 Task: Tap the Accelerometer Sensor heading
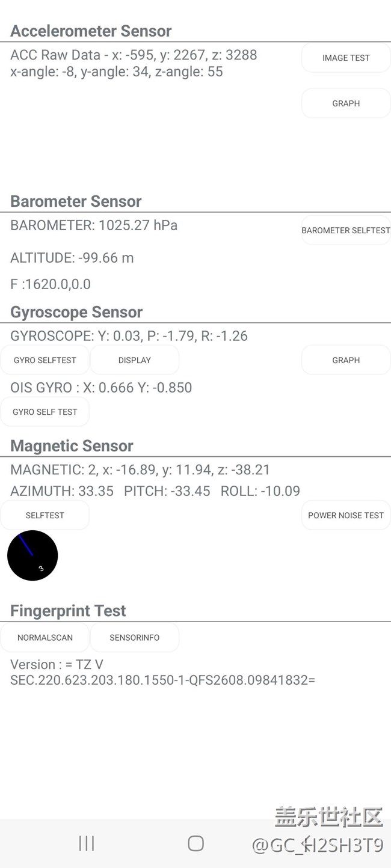[91, 31]
